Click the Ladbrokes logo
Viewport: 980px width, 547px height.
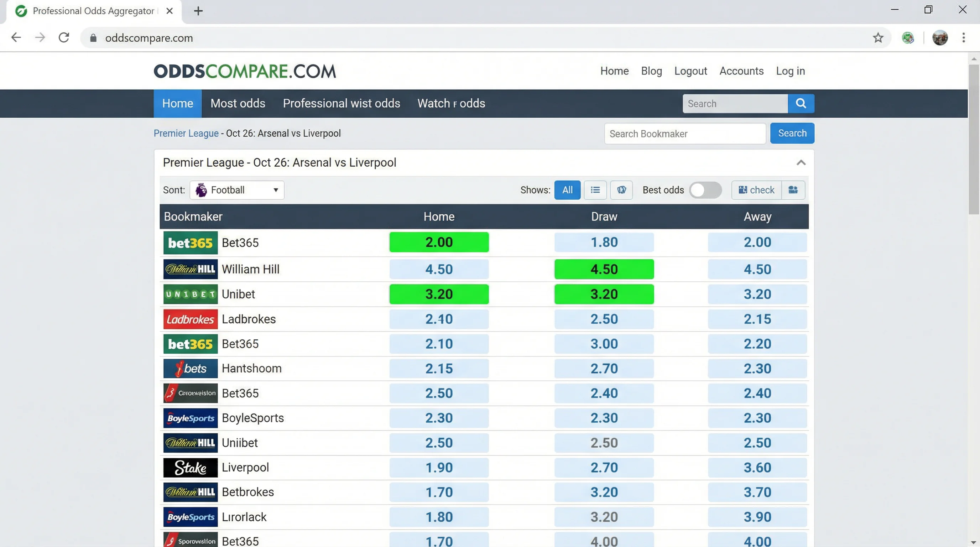coord(191,319)
